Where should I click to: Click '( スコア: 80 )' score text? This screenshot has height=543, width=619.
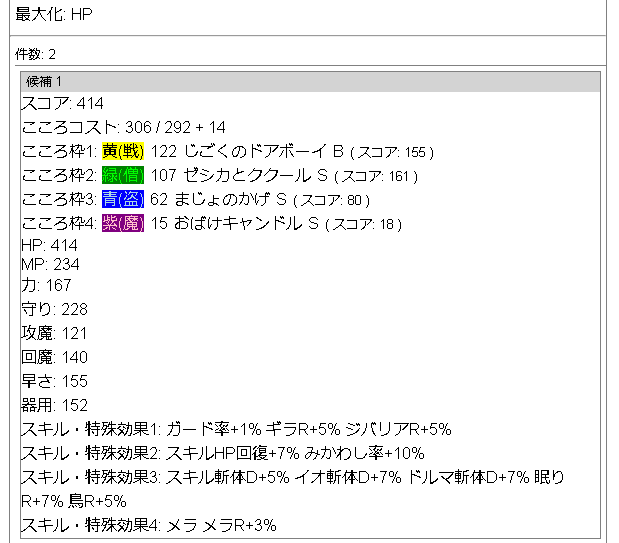332,201
